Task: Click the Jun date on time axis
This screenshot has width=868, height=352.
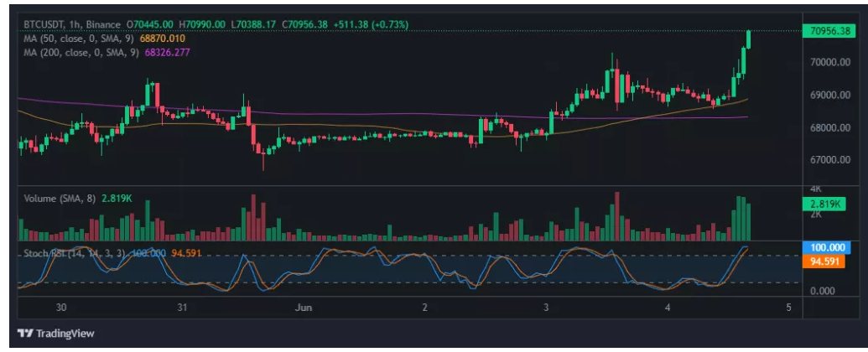Action: tap(303, 308)
